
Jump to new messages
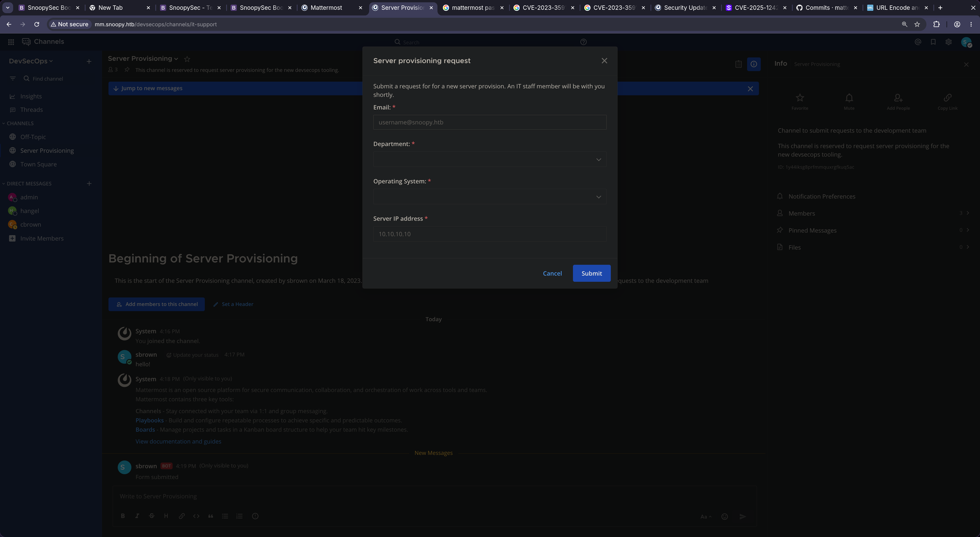pos(147,88)
